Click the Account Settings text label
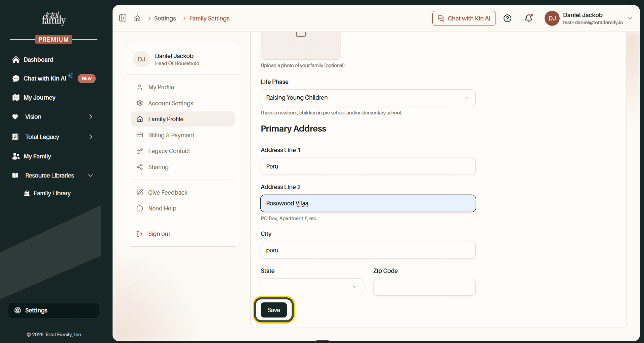Image resolution: width=644 pixels, height=343 pixels. click(x=171, y=103)
